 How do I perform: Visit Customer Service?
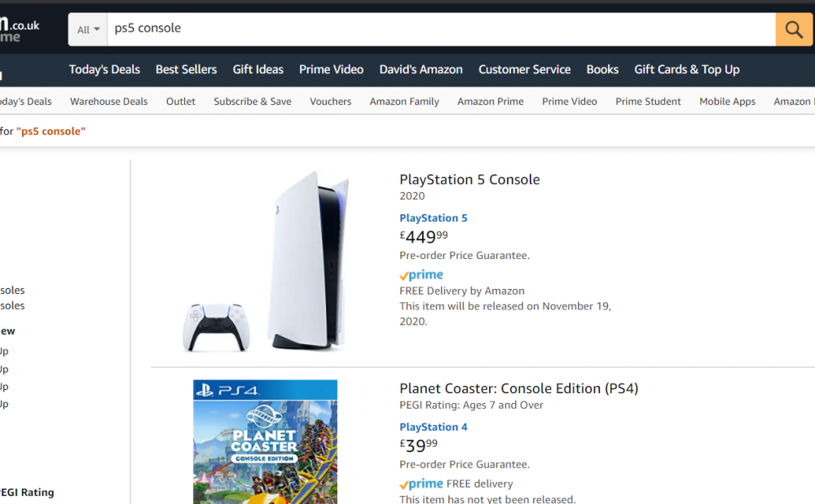click(524, 69)
